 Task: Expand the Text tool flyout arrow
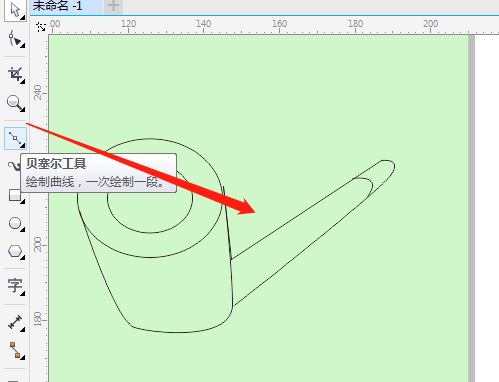[x=23, y=293]
